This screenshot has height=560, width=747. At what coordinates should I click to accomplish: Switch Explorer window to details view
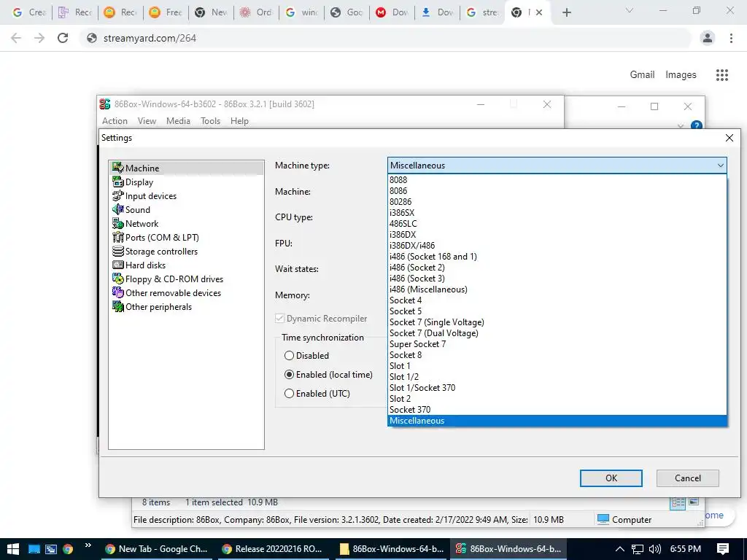[678, 502]
